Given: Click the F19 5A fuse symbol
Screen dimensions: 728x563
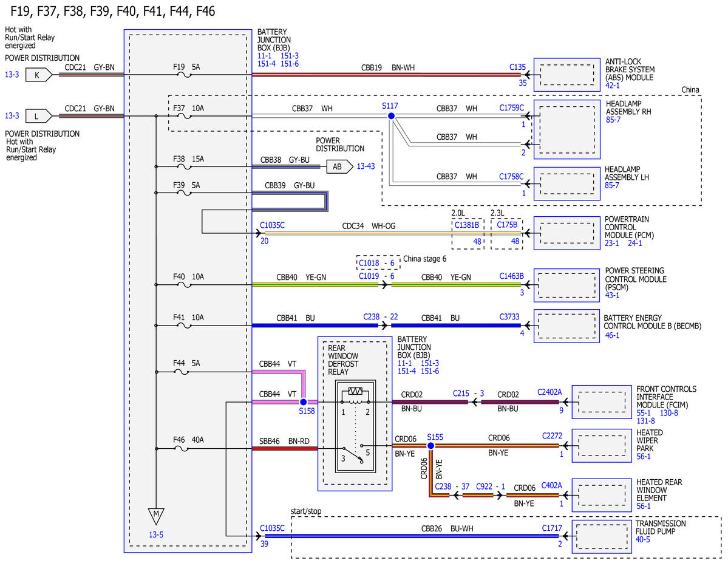Looking at the screenshot, I should click(185, 75).
